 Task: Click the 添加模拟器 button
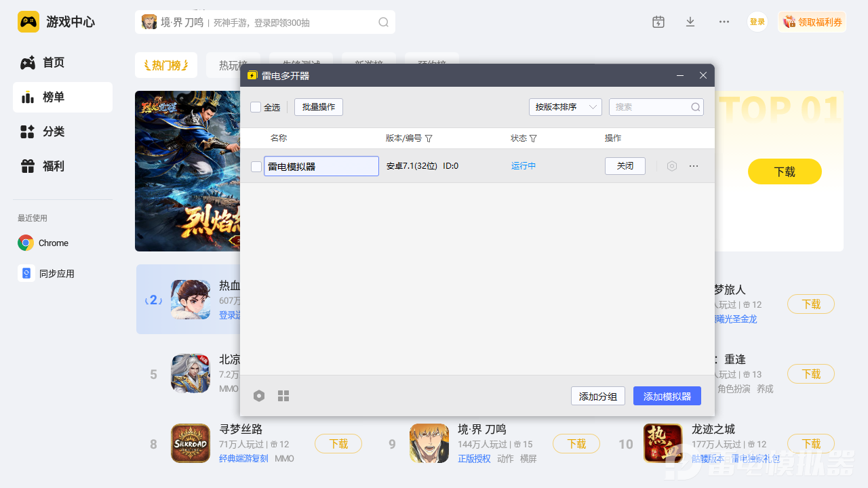coord(667,396)
